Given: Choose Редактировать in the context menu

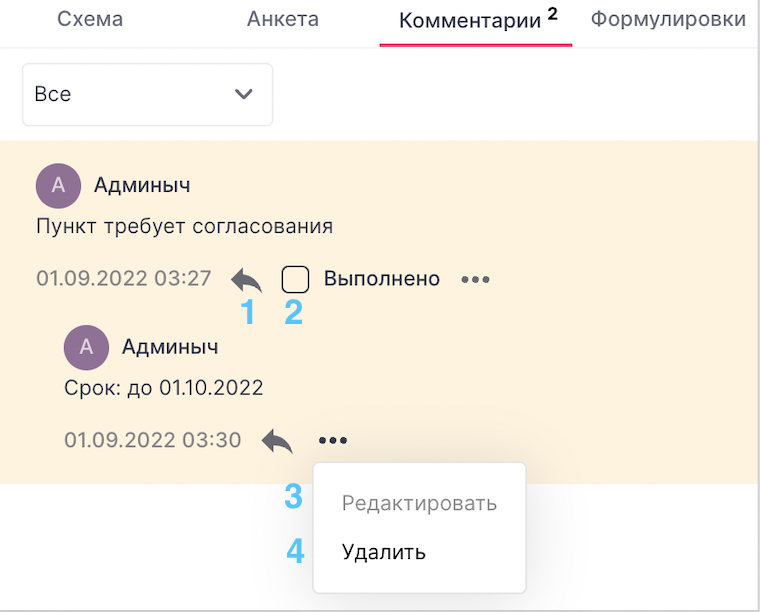Looking at the screenshot, I should (419, 503).
